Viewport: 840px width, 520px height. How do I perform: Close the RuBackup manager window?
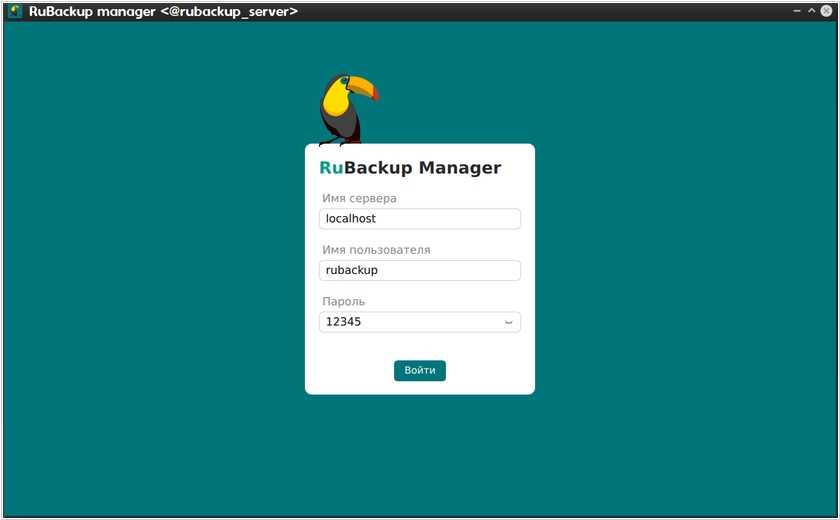826,11
